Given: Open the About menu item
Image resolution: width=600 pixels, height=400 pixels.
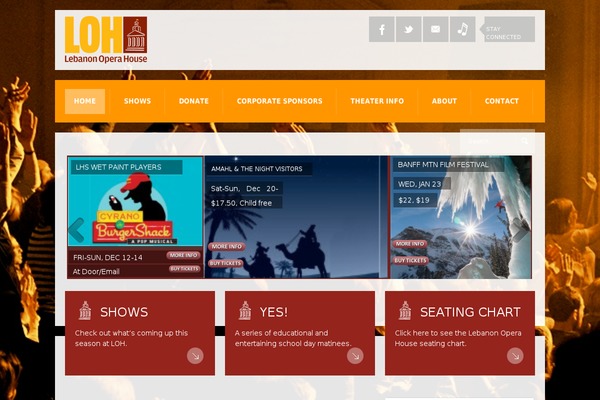Looking at the screenshot, I should (x=444, y=101).
